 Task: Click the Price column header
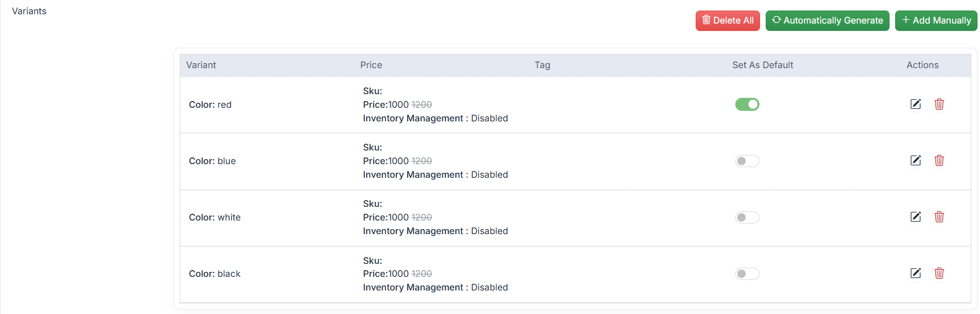point(371,65)
